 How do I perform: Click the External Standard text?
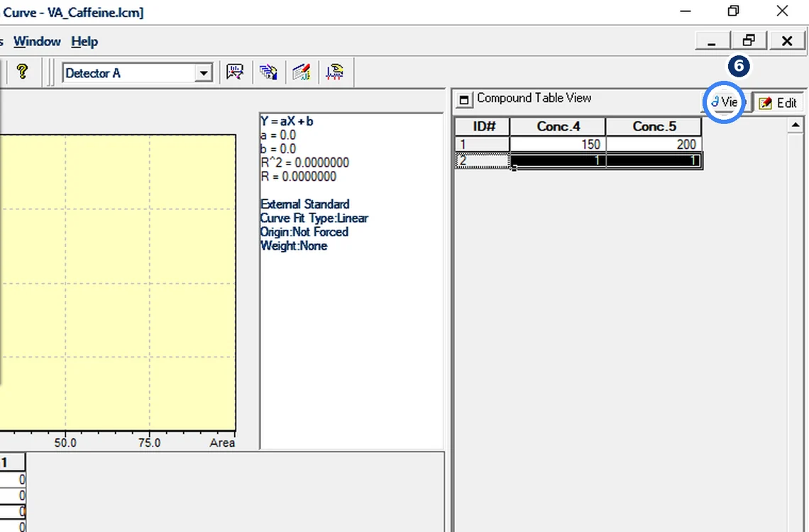tap(305, 204)
